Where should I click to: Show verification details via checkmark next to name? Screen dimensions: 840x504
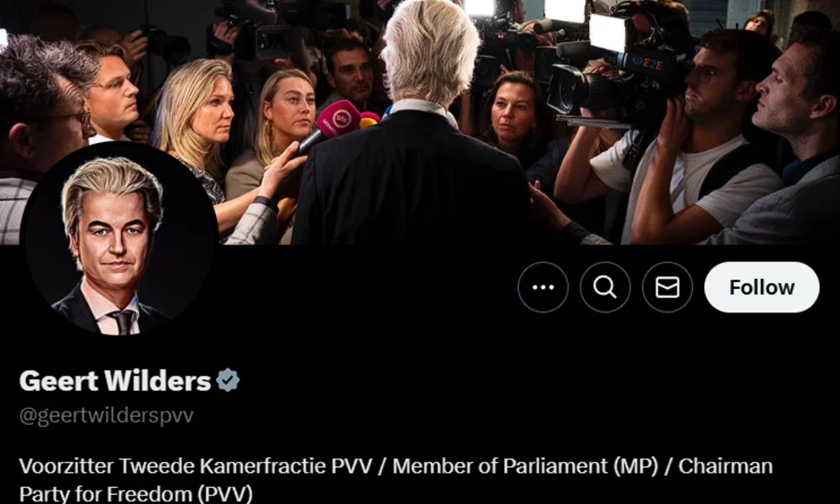point(228,381)
